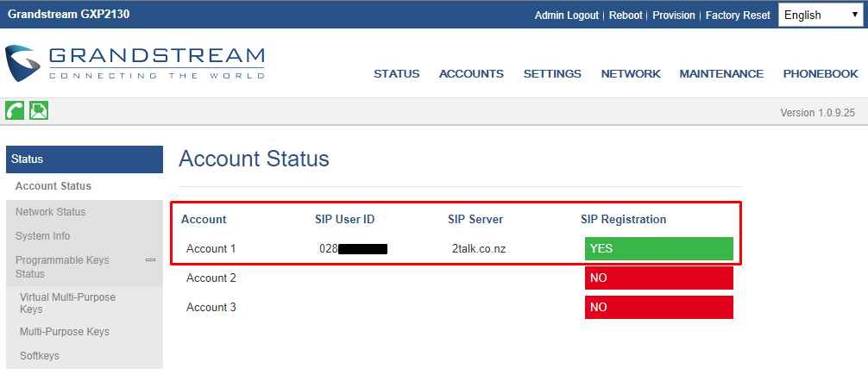Click the Account column header
Viewport: 868px width, 381px height.
pyautogui.click(x=204, y=220)
